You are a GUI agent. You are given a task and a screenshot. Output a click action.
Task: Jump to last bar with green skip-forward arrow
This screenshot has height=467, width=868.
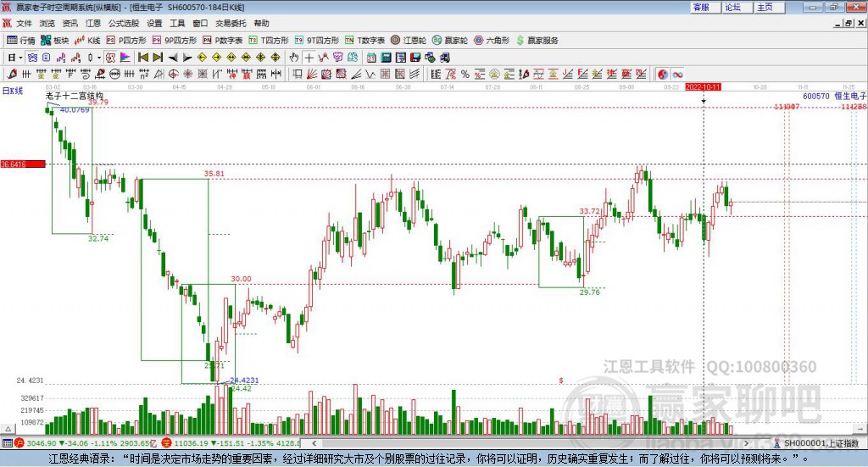point(158,58)
